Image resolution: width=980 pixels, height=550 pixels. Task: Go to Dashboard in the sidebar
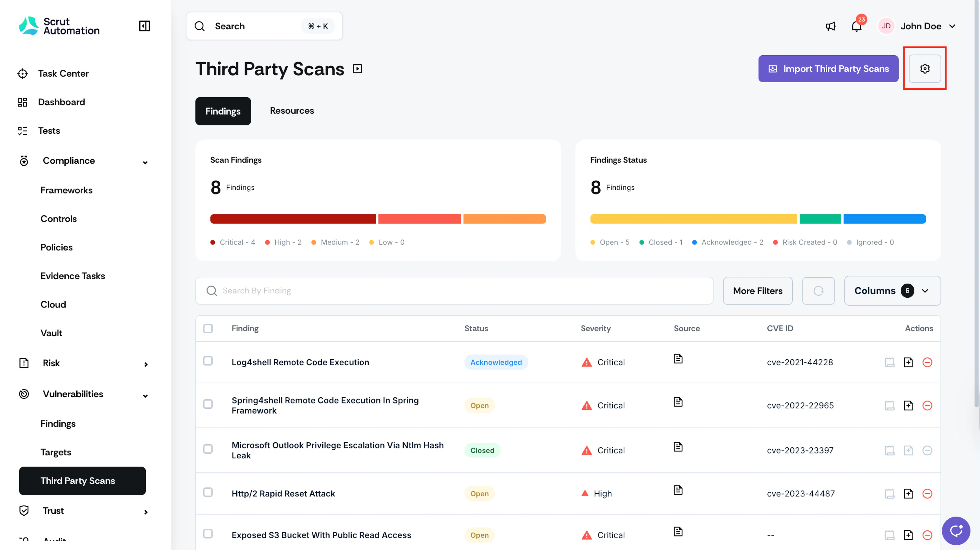[61, 102]
